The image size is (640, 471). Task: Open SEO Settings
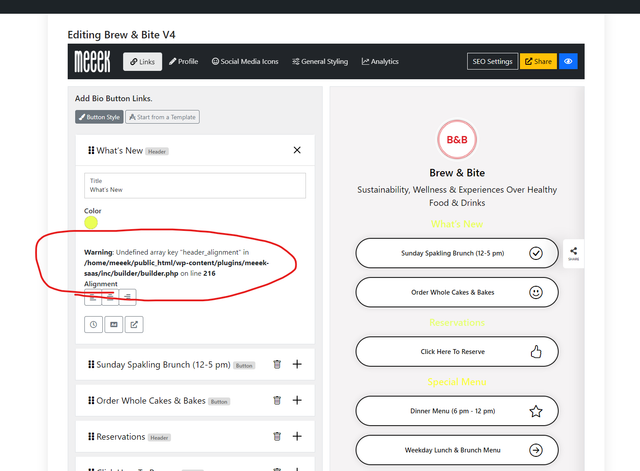point(492,62)
